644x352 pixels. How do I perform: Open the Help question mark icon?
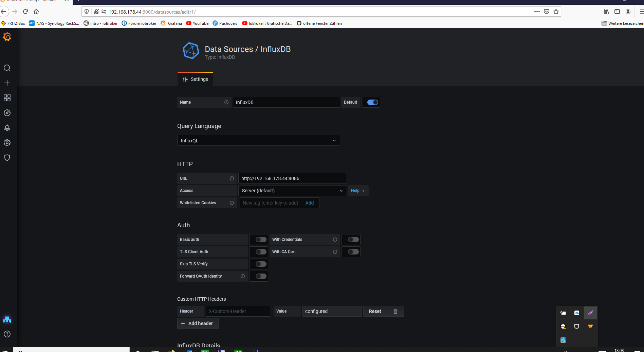[7, 334]
